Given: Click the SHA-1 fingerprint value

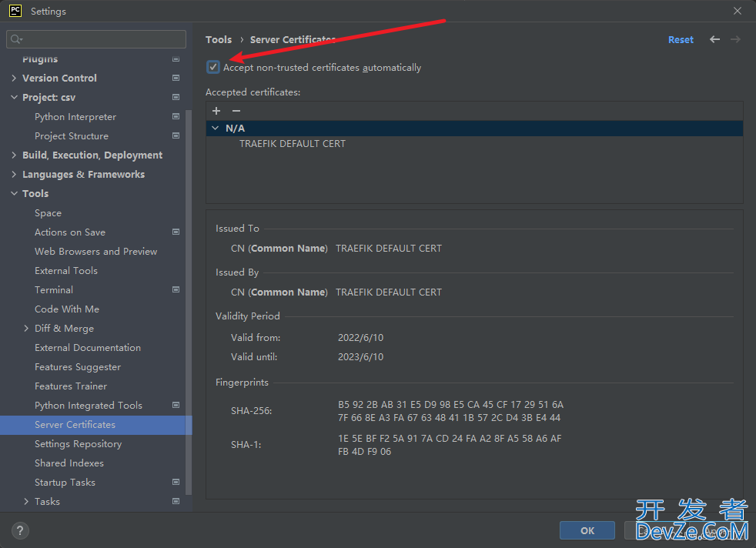Looking at the screenshot, I should click(x=450, y=445).
